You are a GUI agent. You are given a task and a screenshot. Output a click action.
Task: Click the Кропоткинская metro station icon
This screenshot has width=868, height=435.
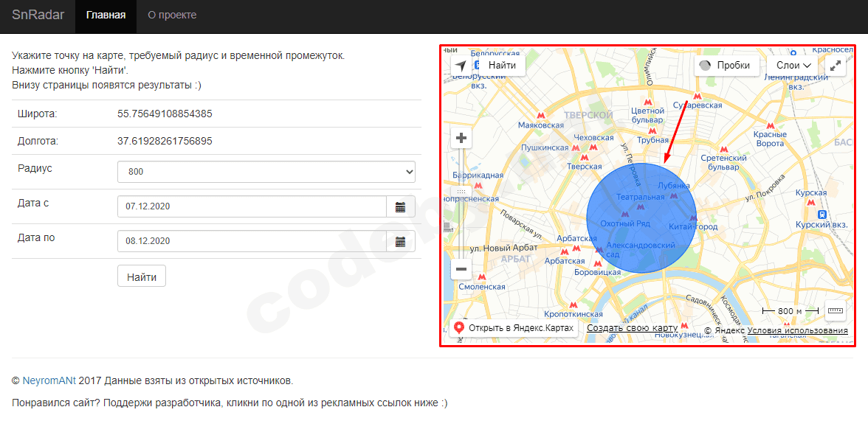pos(573,305)
